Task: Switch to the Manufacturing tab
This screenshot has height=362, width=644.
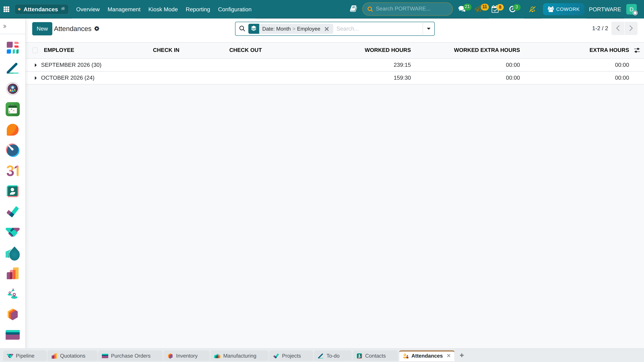Action: coord(239,356)
